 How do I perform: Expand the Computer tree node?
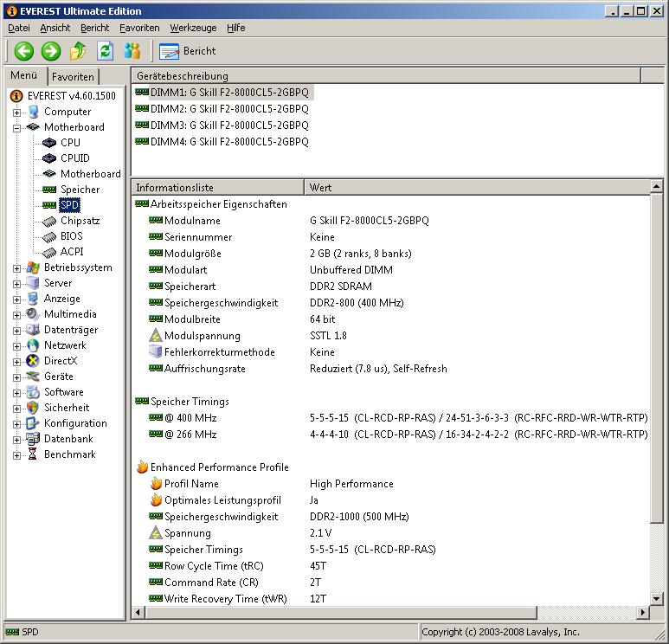[x=16, y=113]
